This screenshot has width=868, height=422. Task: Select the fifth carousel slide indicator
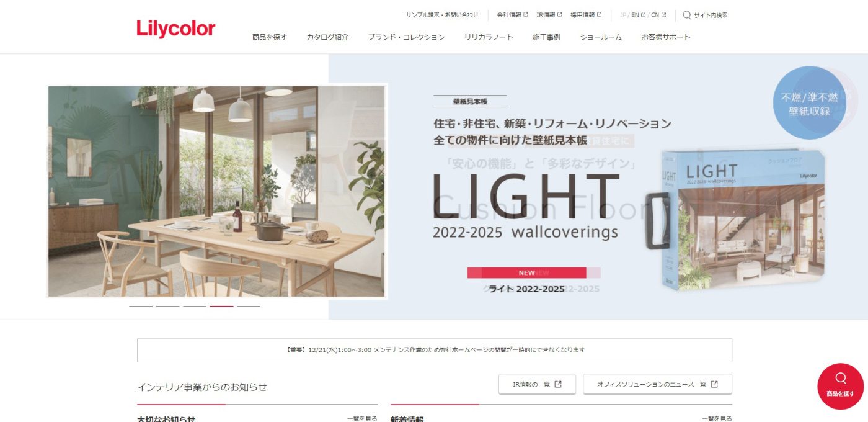click(249, 306)
